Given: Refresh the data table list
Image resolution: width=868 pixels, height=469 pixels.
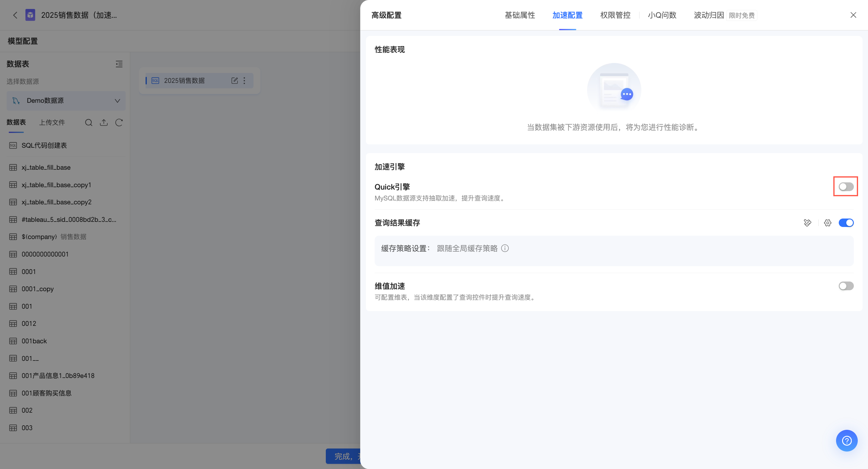Looking at the screenshot, I should pyautogui.click(x=119, y=123).
